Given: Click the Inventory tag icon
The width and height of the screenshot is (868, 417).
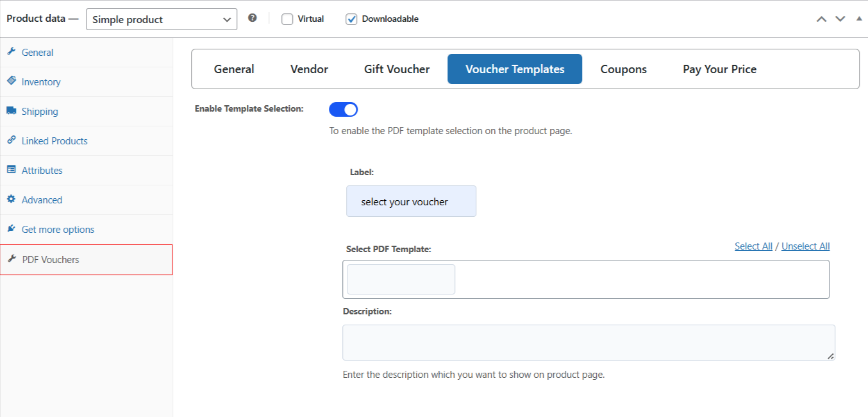Looking at the screenshot, I should pyautogui.click(x=11, y=81).
